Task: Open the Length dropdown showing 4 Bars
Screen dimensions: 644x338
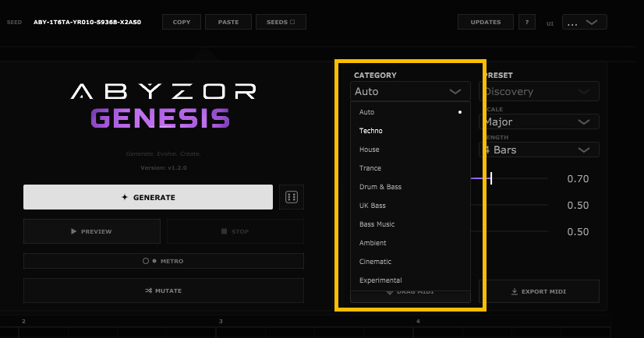Action: tap(539, 150)
